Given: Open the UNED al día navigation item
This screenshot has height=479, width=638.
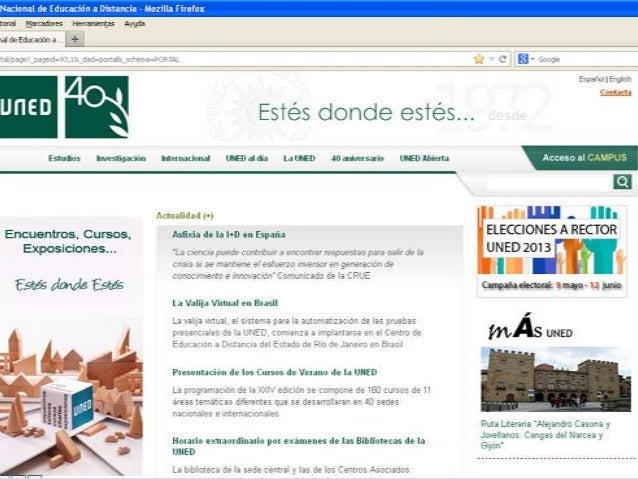Looking at the screenshot, I should click(247, 158).
